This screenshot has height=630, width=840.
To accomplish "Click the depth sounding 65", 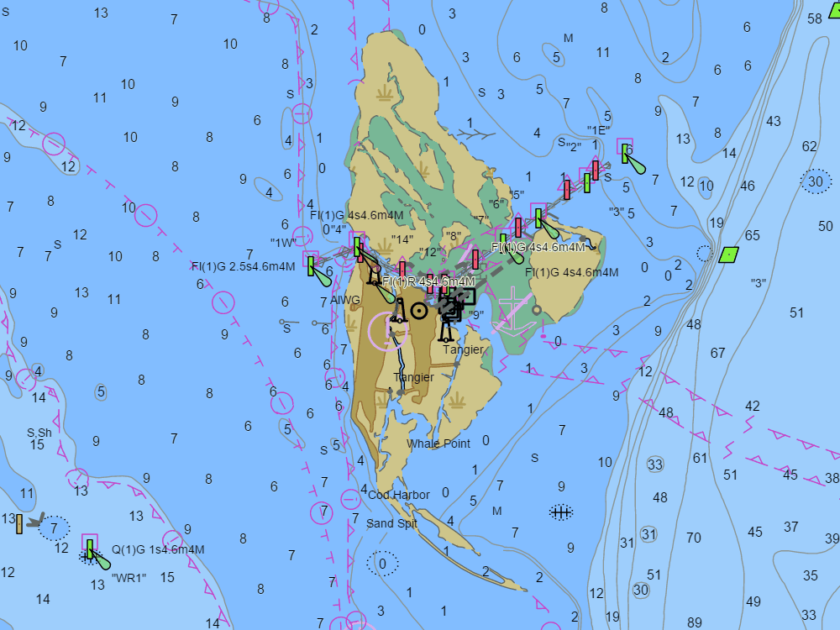I will click(752, 235).
